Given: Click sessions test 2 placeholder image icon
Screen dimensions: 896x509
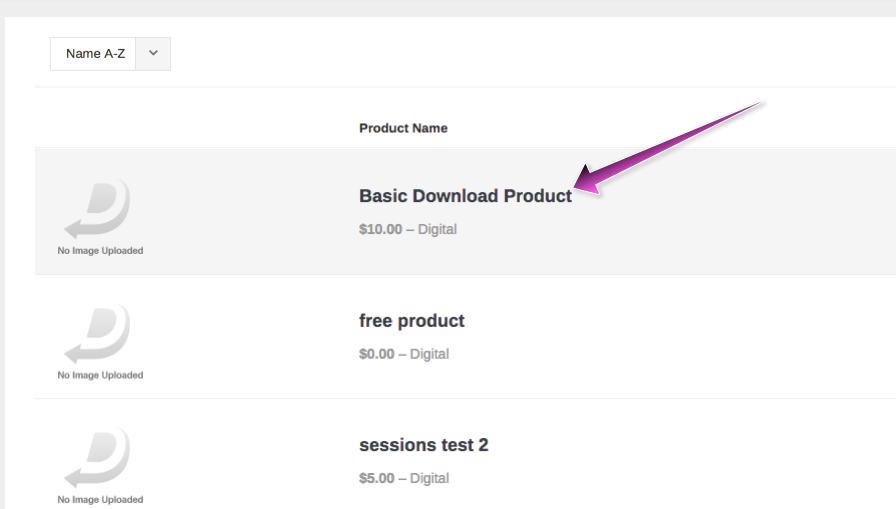Looking at the screenshot, I should [98, 458].
